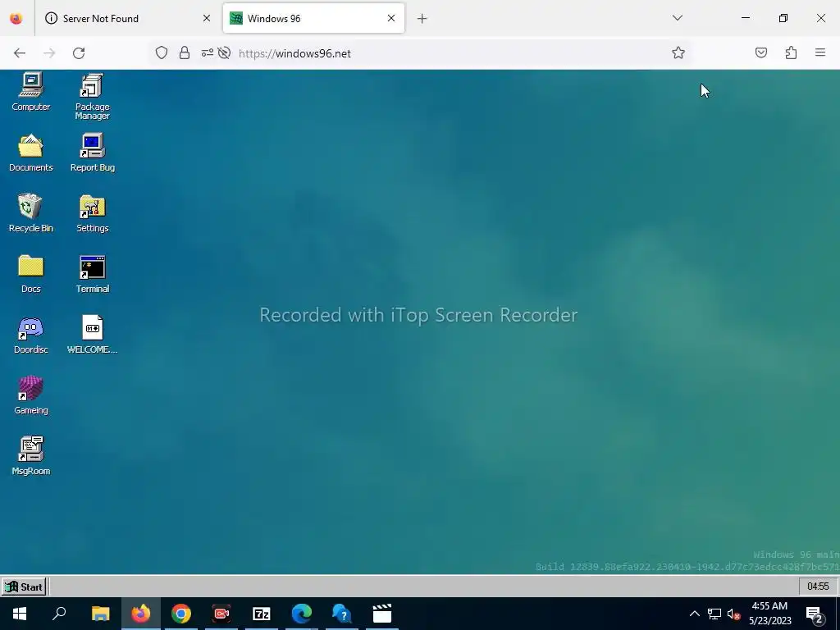Image resolution: width=840 pixels, height=630 pixels.
Task: Open Windows taskbar search
Action: pos(59,614)
